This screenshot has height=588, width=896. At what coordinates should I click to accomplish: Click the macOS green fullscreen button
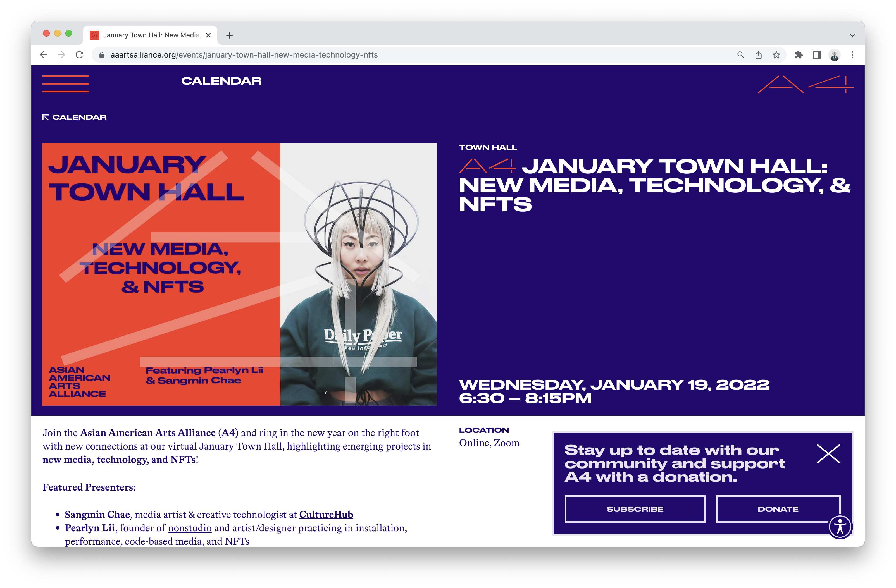[x=68, y=33]
